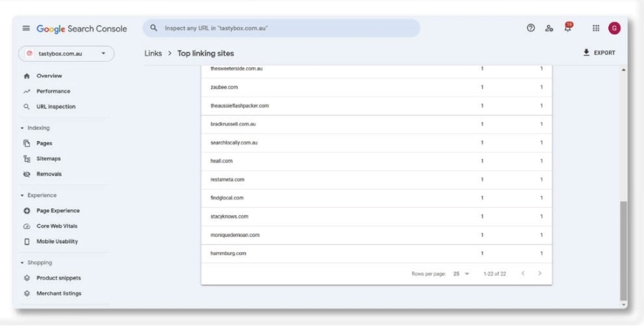Click the 1-22 of 22 pagination text

[x=494, y=274]
